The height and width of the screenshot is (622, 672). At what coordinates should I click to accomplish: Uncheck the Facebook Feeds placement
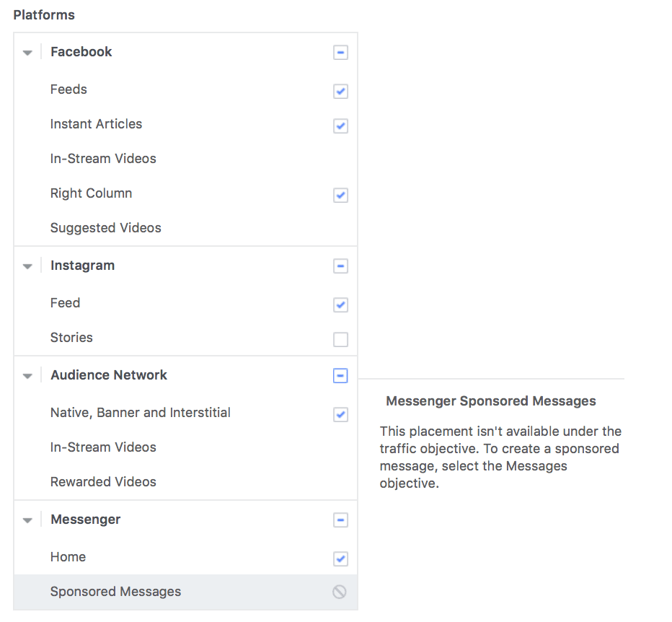pos(340,91)
